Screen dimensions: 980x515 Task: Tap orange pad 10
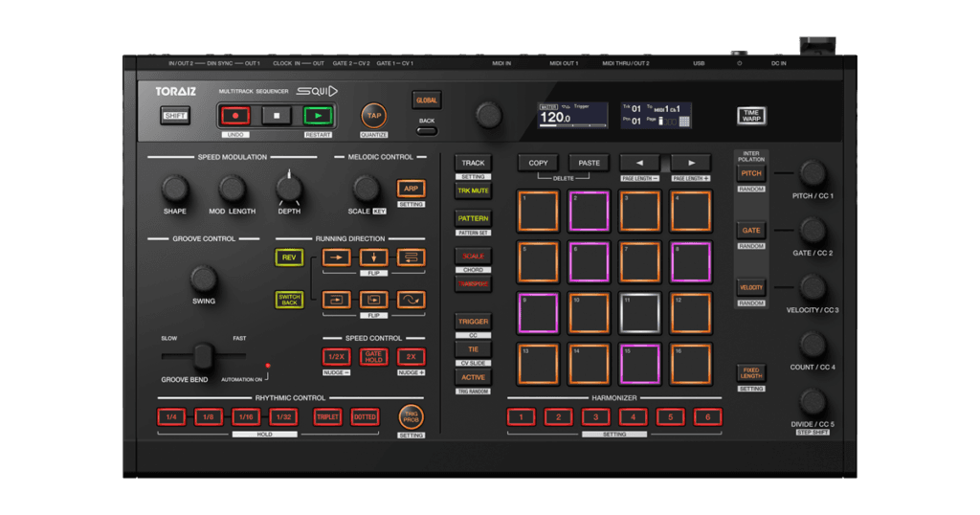click(589, 312)
